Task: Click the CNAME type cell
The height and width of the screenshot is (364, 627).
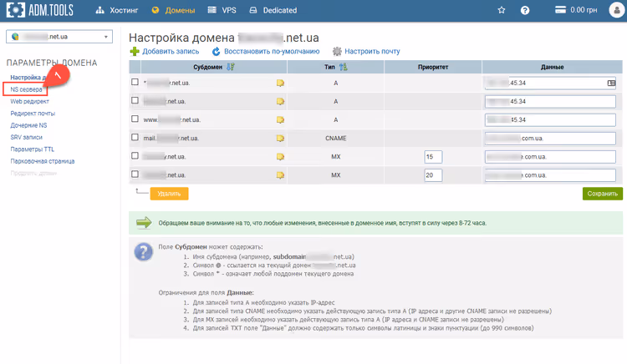Action: tap(336, 138)
